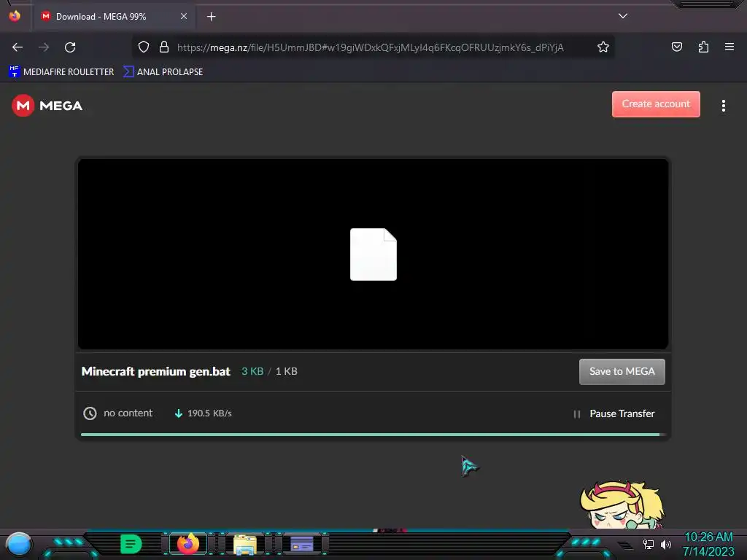The image size is (747, 560).
Task: Click the Firefox logo at top-left
Action: [x=15, y=16]
